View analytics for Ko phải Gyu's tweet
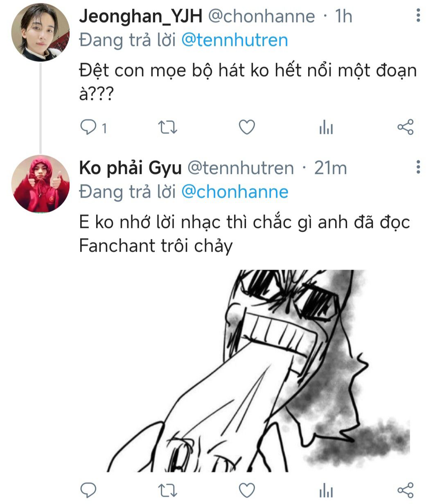Image resolution: width=442 pixels, height=504 pixels. click(x=326, y=490)
